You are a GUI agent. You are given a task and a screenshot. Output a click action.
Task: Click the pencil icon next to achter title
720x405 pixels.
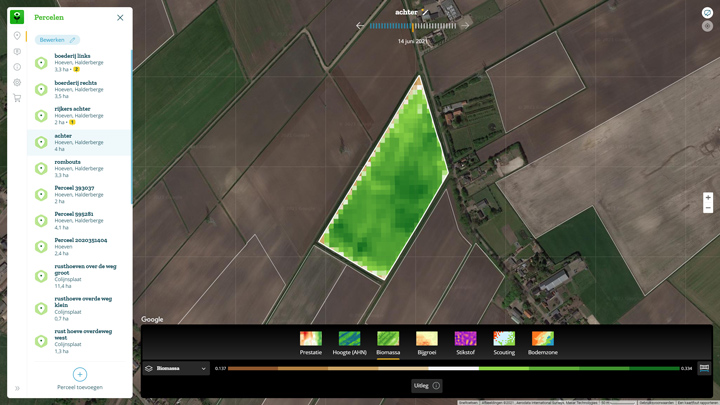coord(426,13)
